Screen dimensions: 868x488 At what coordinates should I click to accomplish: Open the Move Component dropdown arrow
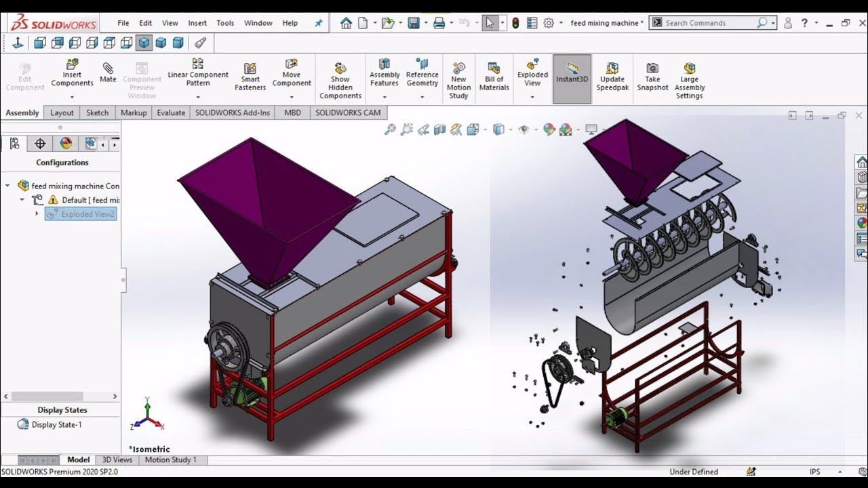(x=292, y=97)
